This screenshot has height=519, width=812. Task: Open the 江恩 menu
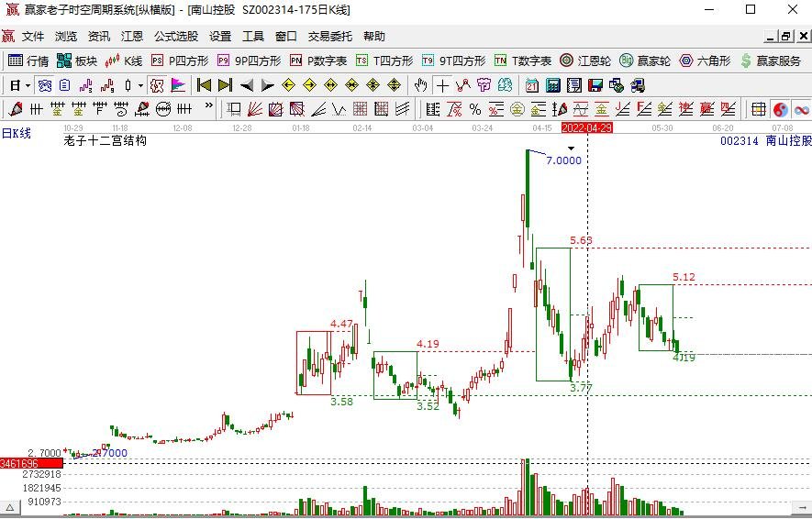132,37
